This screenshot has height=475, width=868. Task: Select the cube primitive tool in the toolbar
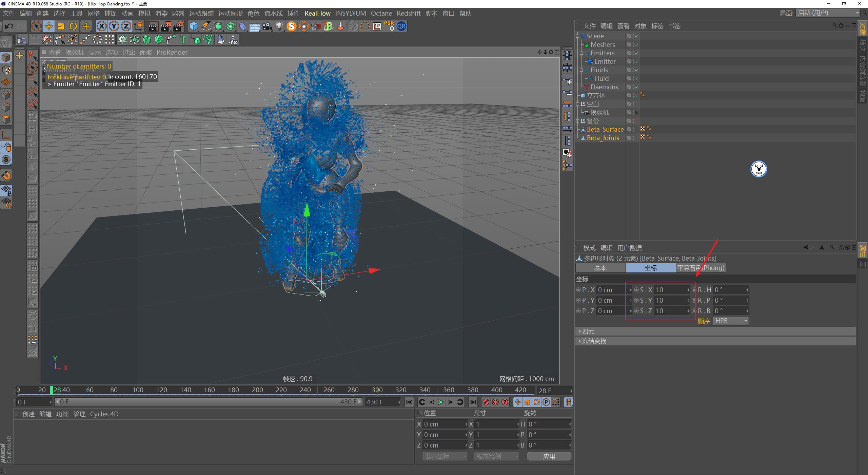click(x=193, y=26)
